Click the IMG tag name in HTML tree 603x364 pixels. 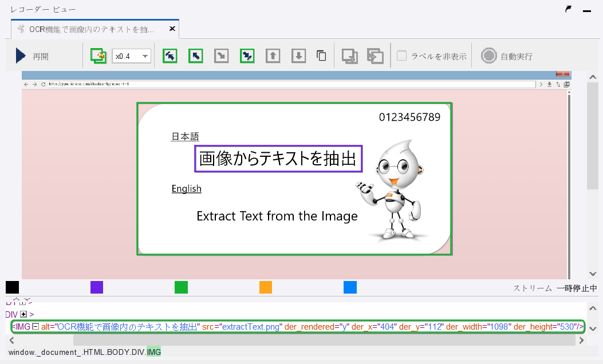[23, 327]
